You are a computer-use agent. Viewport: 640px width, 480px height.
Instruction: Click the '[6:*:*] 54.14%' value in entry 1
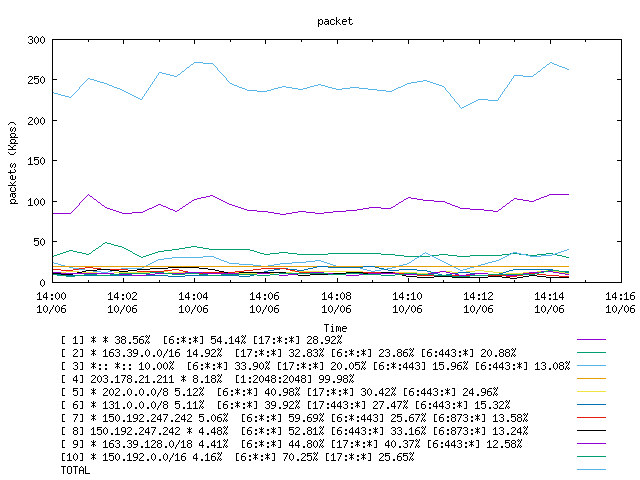pos(204,340)
